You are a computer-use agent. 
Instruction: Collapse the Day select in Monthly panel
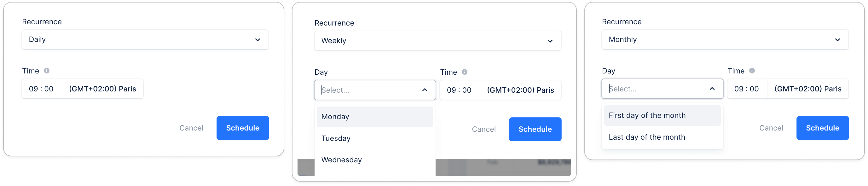click(712, 89)
